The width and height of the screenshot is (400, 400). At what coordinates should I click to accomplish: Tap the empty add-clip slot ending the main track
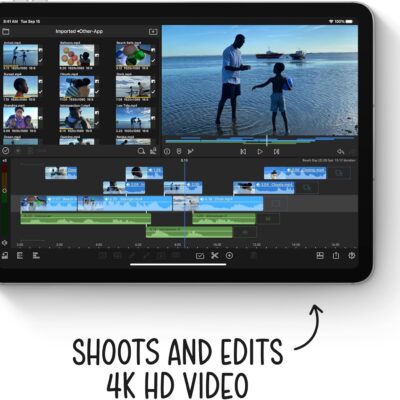[276, 203]
